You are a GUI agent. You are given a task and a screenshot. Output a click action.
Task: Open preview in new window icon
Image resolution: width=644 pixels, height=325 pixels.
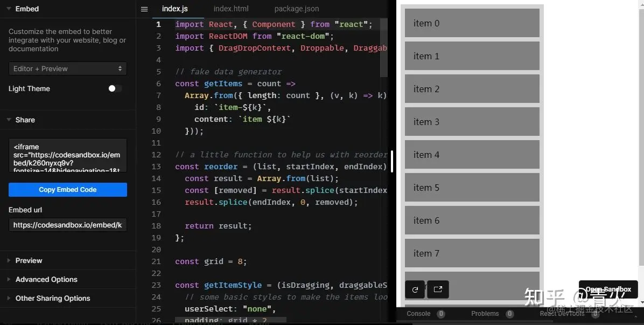coord(438,289)
